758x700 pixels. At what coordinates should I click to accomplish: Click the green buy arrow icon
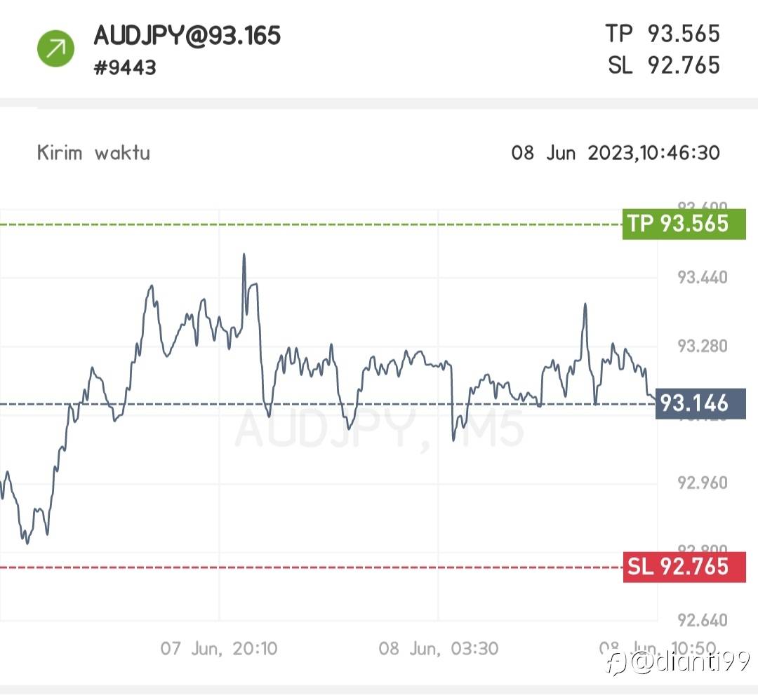pos(56,48)
